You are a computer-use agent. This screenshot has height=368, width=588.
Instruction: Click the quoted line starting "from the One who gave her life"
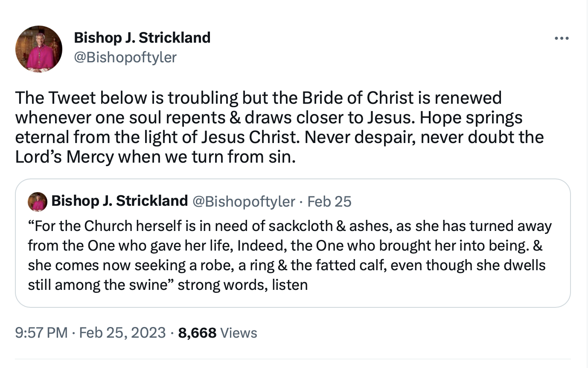coord(285,246)
